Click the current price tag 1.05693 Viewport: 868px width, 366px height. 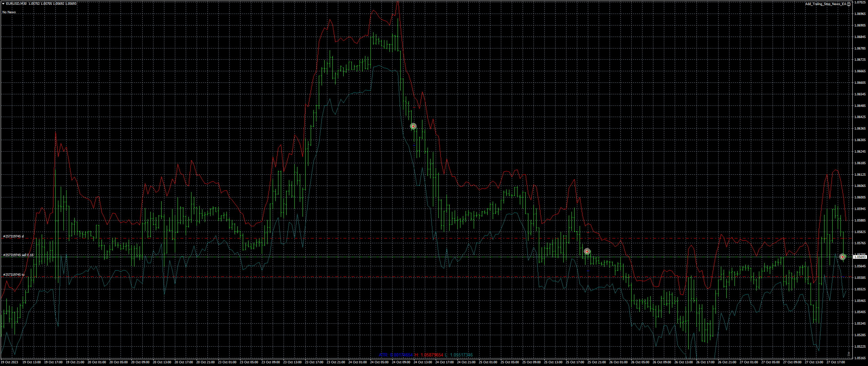(860, 257)
